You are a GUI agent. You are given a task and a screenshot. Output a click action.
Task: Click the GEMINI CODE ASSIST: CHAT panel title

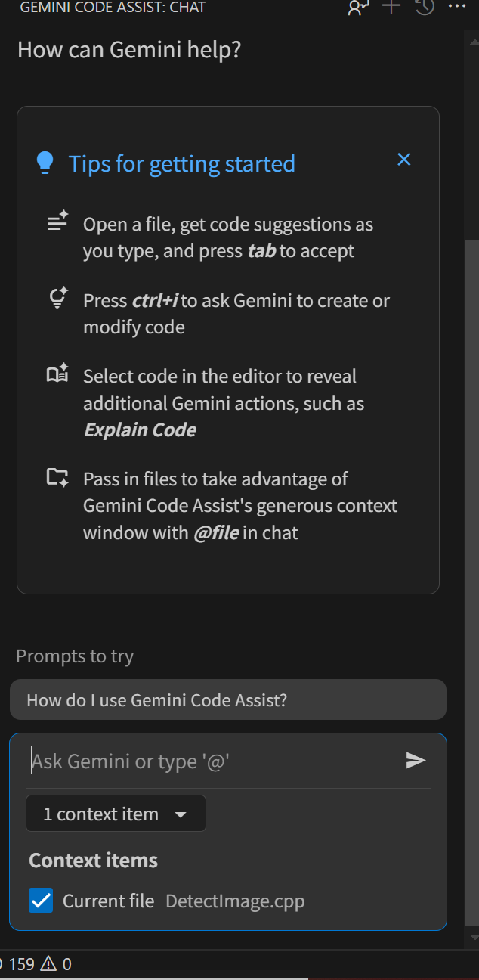113,8
